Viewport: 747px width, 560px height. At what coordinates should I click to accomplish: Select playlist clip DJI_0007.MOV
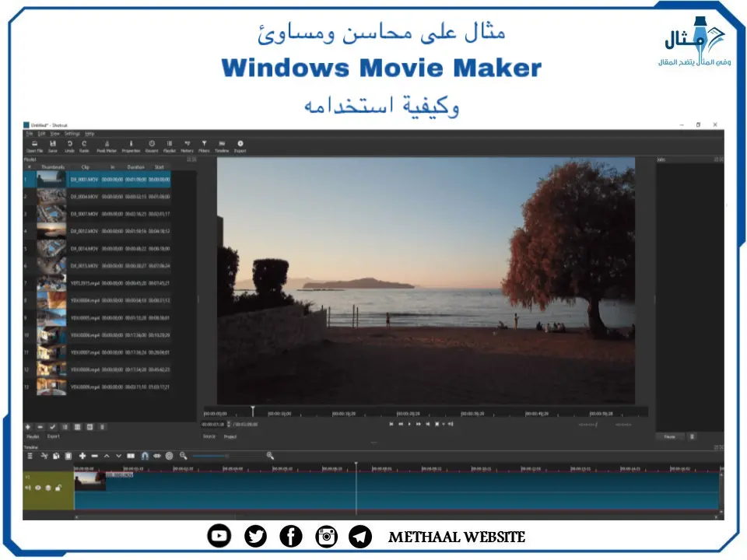97,215
